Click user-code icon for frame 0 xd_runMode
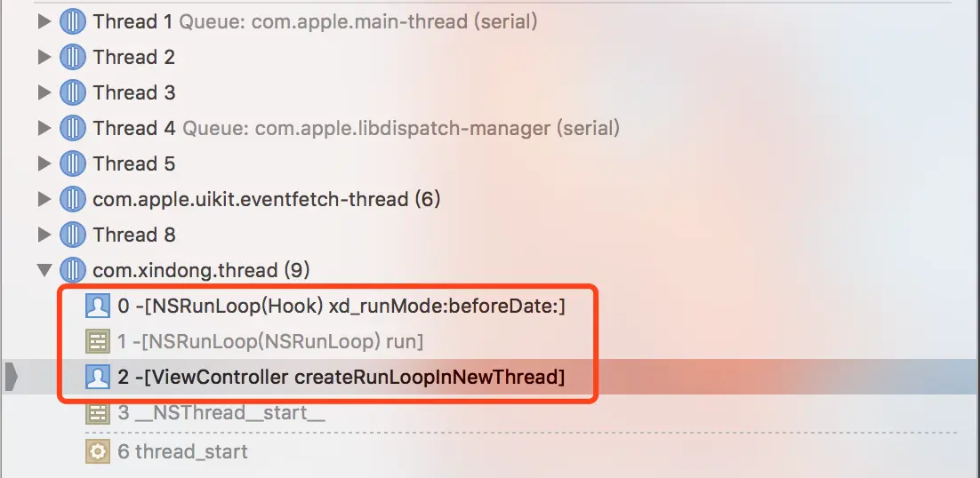 tap(98, 306)
